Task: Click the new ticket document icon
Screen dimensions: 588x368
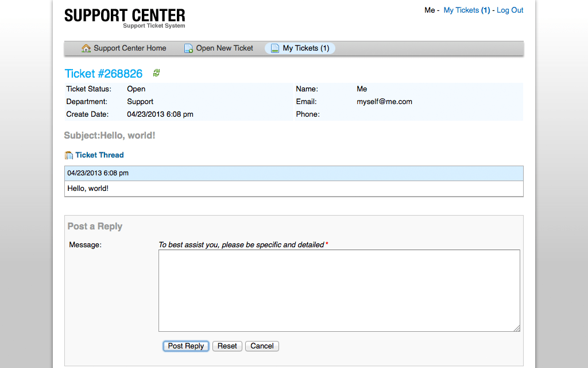Action: tap(188, 48)
